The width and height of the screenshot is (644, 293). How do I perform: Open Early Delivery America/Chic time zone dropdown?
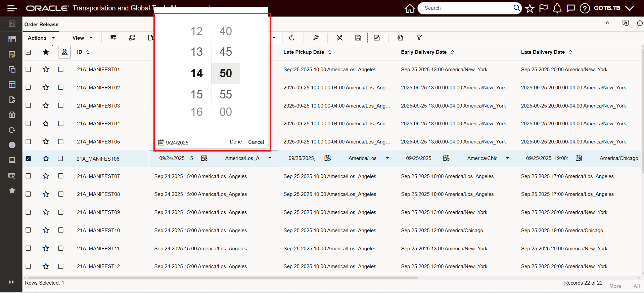[x=507, y=158]
